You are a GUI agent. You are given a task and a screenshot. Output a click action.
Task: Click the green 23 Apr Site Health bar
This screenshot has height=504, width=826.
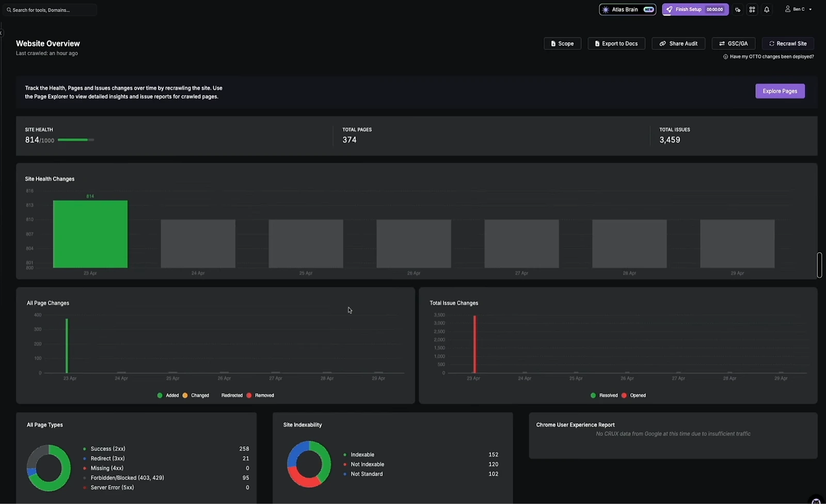90,234
